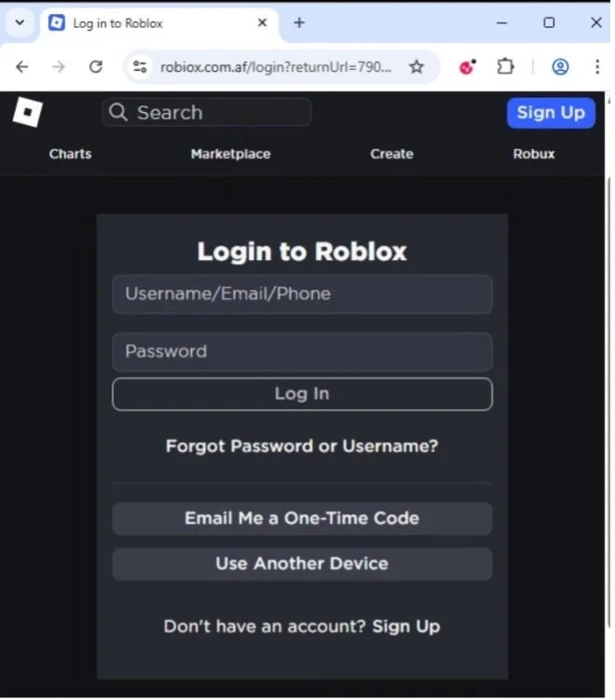This screenshot has height=700, width=615.
Task: Open the tab search dropdown chevron
Action: pyautogui.click(x=20, y=22)
